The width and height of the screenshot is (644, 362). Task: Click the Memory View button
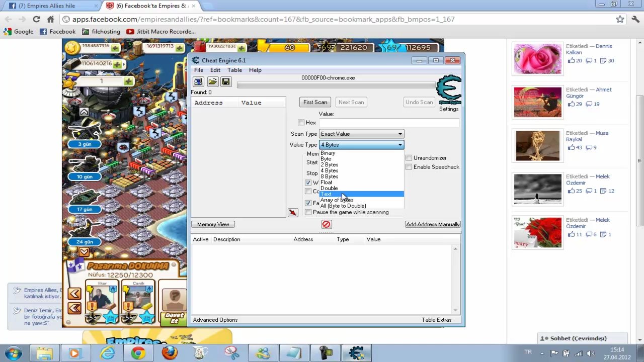point(213,224)
